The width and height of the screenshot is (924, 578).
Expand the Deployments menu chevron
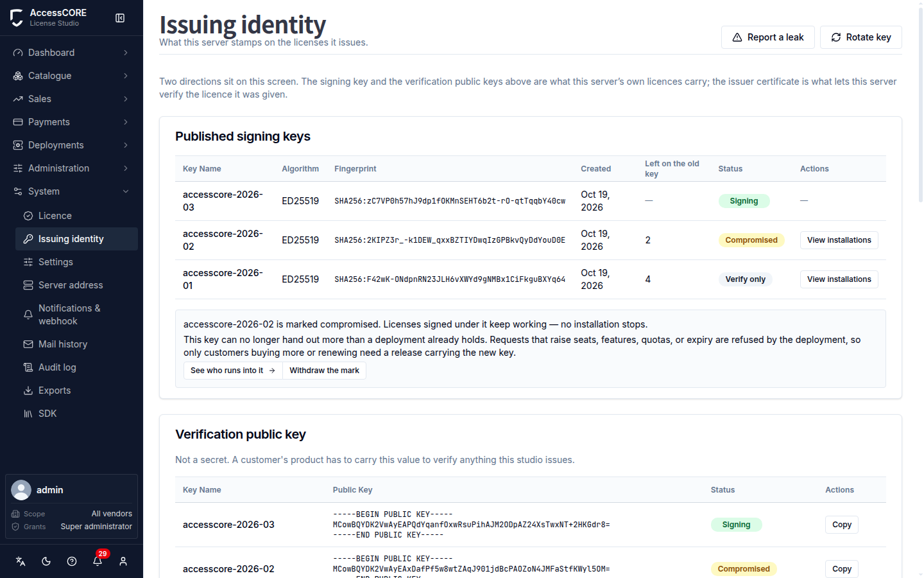click(x=126, y=145)
